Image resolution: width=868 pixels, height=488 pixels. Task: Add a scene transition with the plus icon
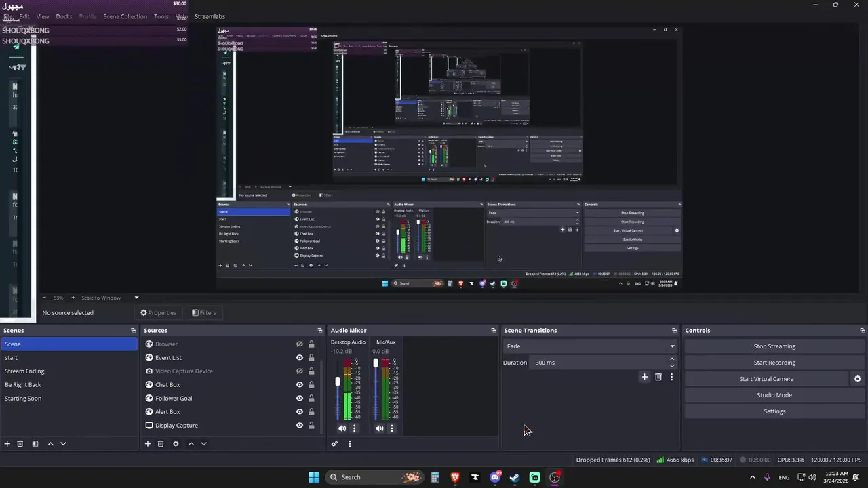click(644, 377)
